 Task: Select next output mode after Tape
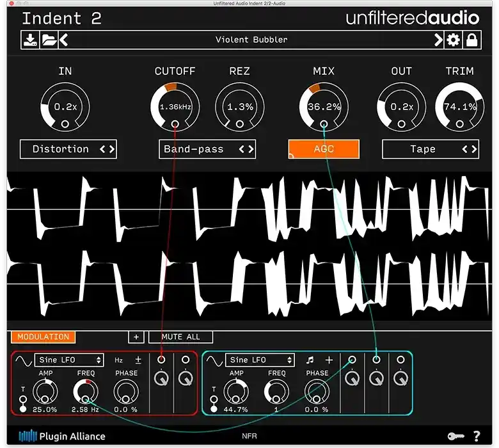click(474, 149)
